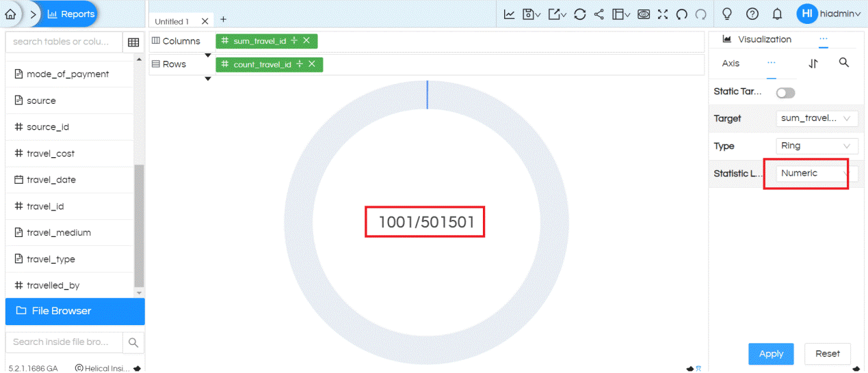This screenshot has width=868, height=373.
Task: Click the undo arrow icon
Action: (x=681, y=14)
